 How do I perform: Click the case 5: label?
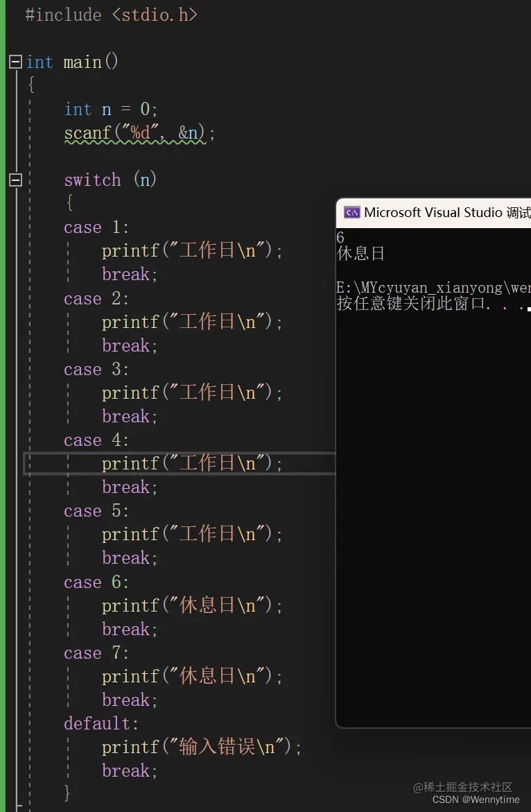pyautogui.click(x=96, y=511)
